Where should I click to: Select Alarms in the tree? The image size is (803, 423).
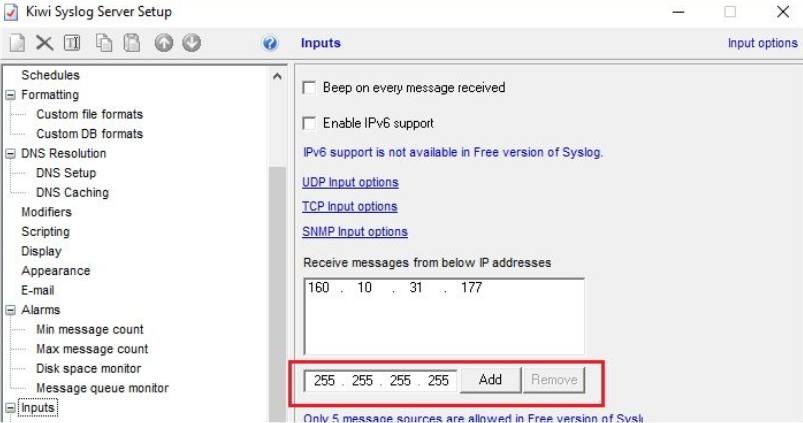pos(40,310)
